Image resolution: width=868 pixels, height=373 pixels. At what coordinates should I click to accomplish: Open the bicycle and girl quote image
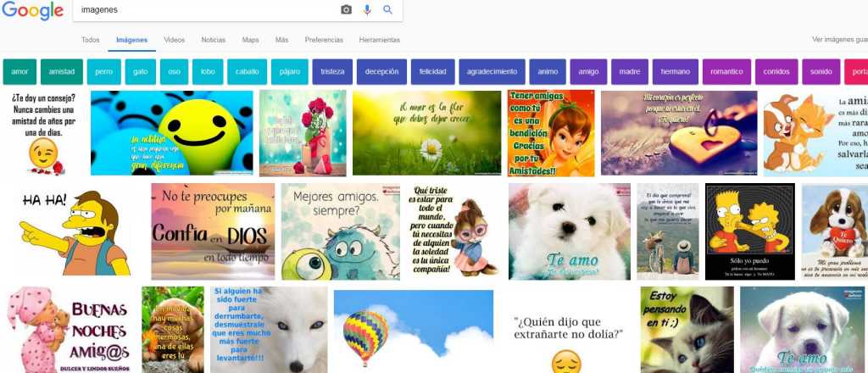(668, 231)
